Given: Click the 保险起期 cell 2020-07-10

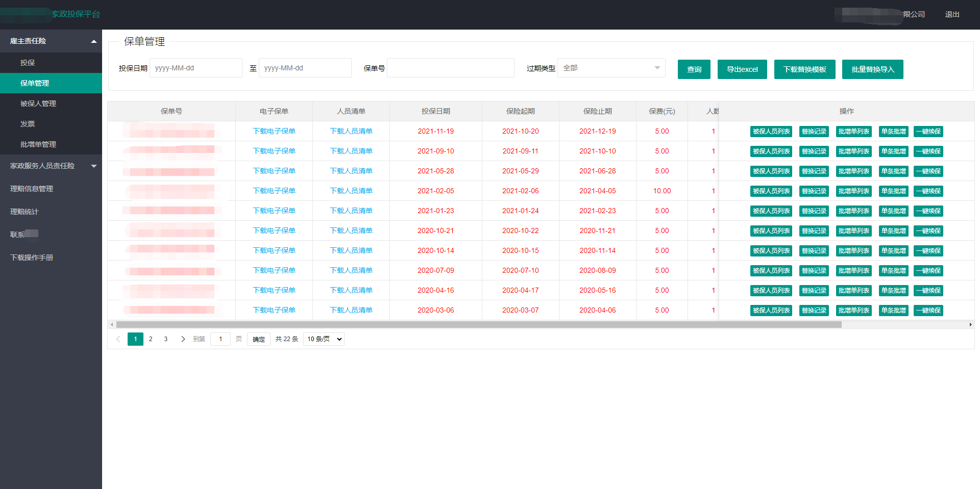Looking at the screenshot, I should click(x=521, y=270).
